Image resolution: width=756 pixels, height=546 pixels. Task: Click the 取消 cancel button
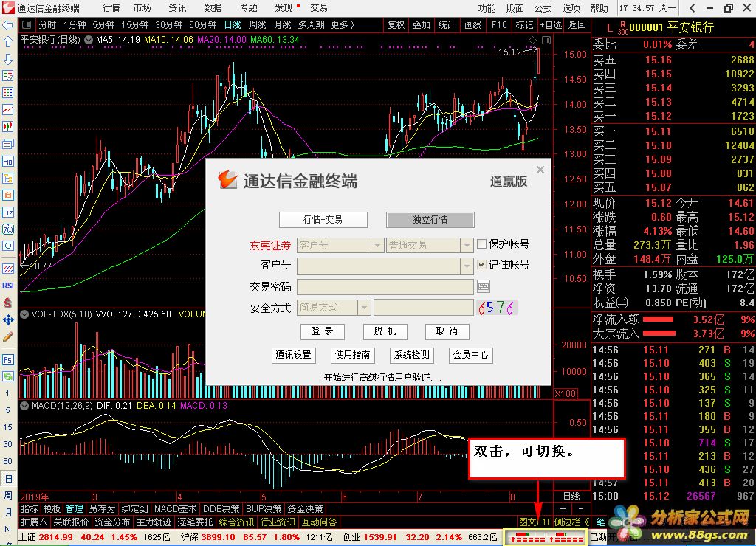[447, 331]
